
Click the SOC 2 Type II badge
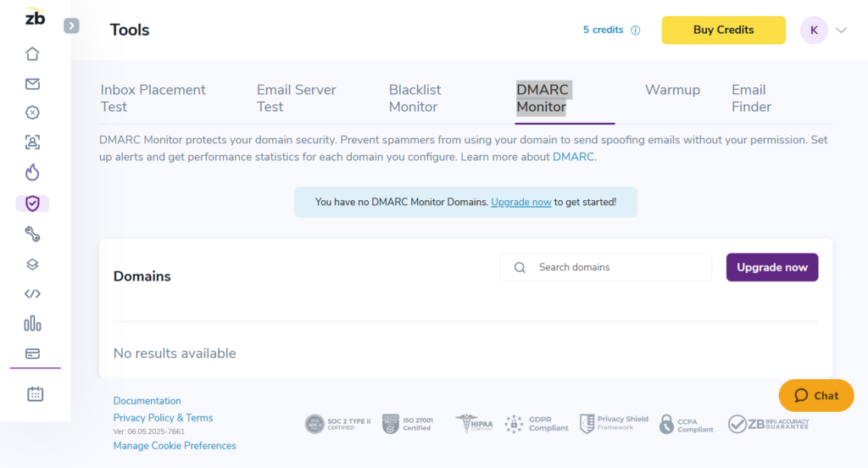337,424
